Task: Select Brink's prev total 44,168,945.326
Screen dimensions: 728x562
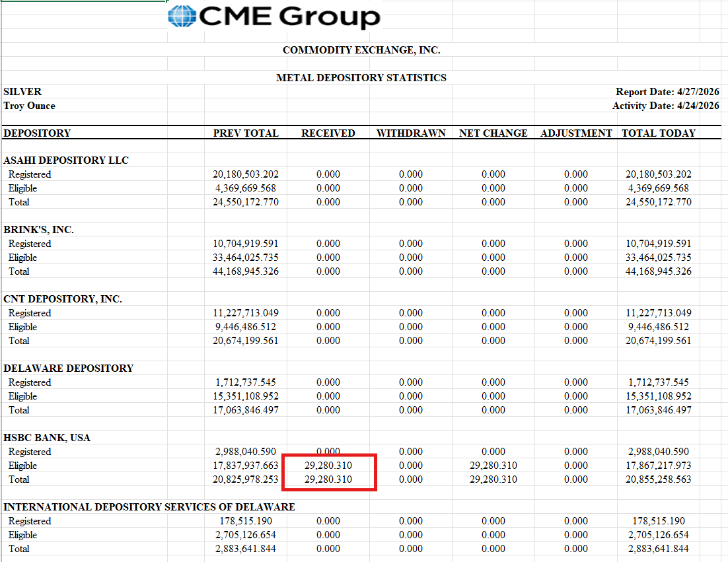Action: point(246,271)
